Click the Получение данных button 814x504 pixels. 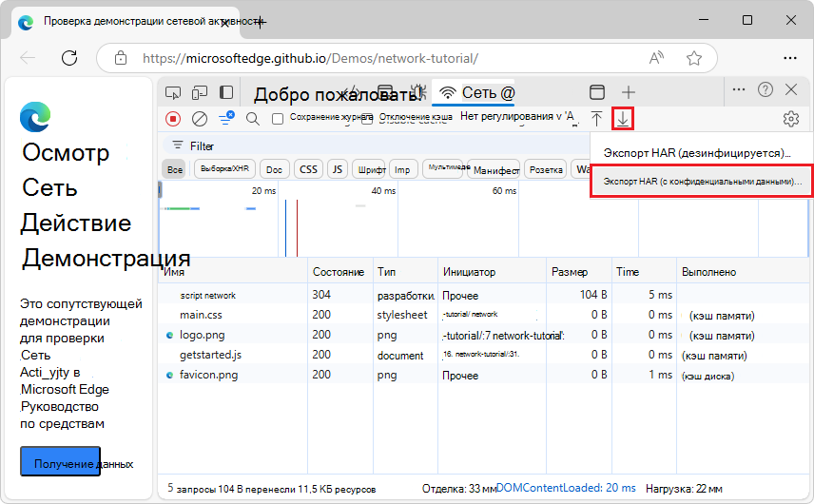point(60,461)
